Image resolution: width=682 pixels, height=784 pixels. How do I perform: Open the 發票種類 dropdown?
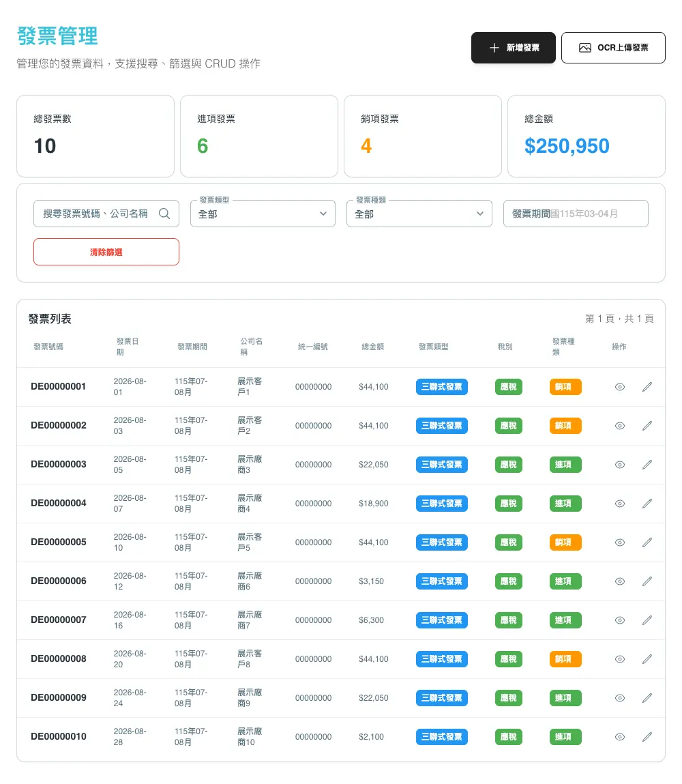pyautogui.click(x=419, y=214)
